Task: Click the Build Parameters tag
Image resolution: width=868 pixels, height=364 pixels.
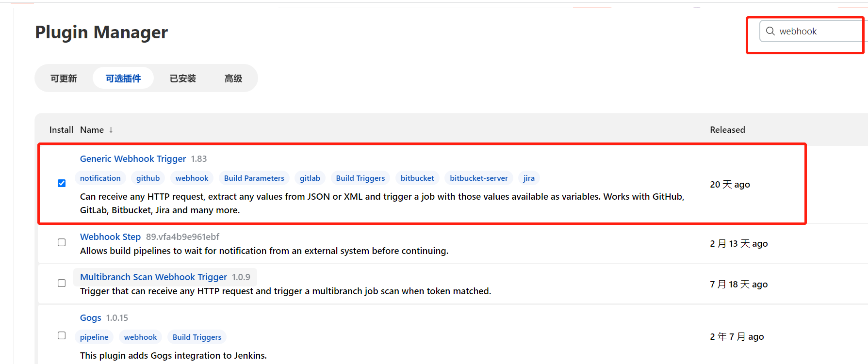Action: pos(254,178)
